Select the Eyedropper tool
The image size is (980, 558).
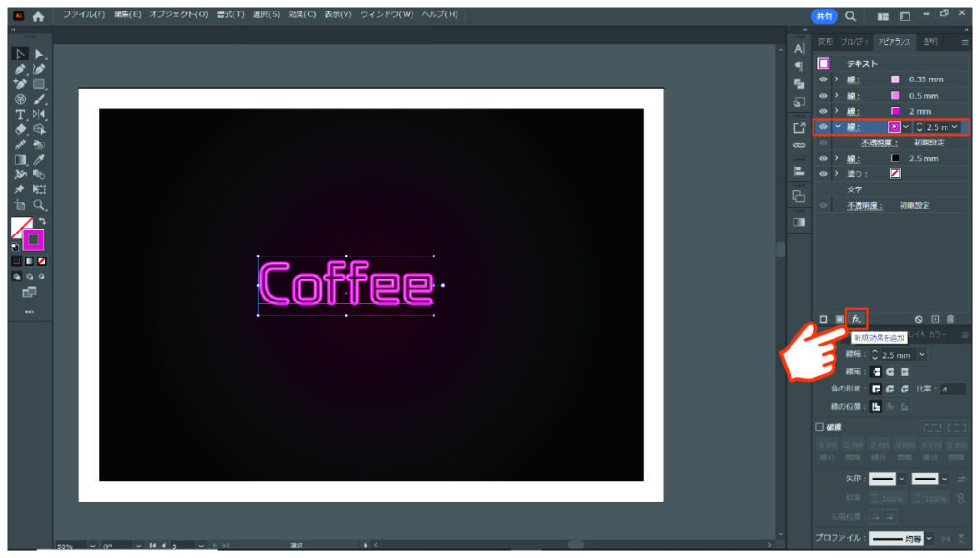click(39, 160)
